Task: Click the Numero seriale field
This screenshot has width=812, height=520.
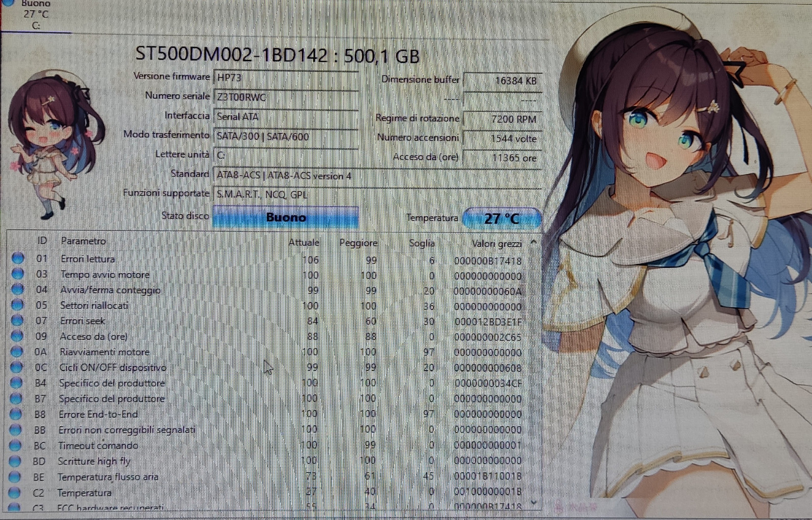Action: pos(286,97)
